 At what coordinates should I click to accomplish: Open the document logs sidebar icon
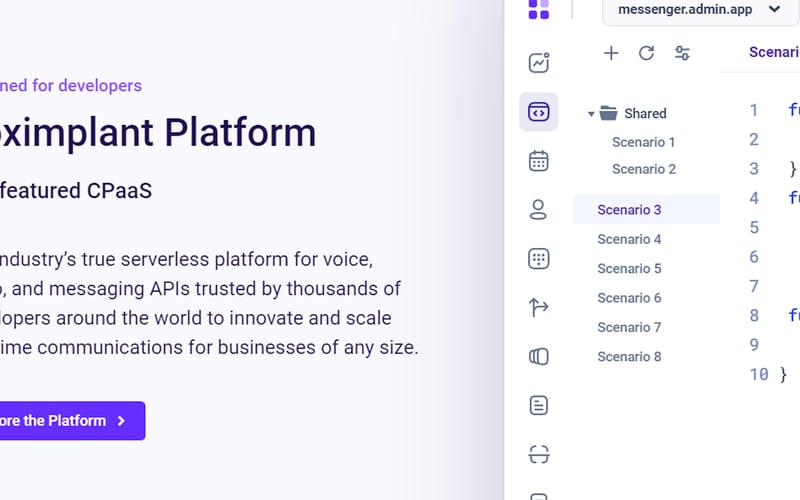point(539,406)
